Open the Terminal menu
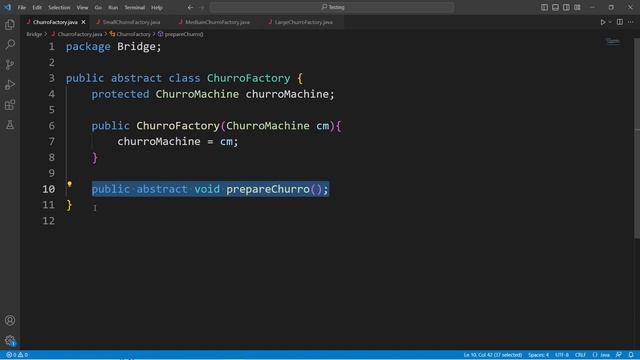The width and height of the screenshot is (640, 360). pos(135,7)
